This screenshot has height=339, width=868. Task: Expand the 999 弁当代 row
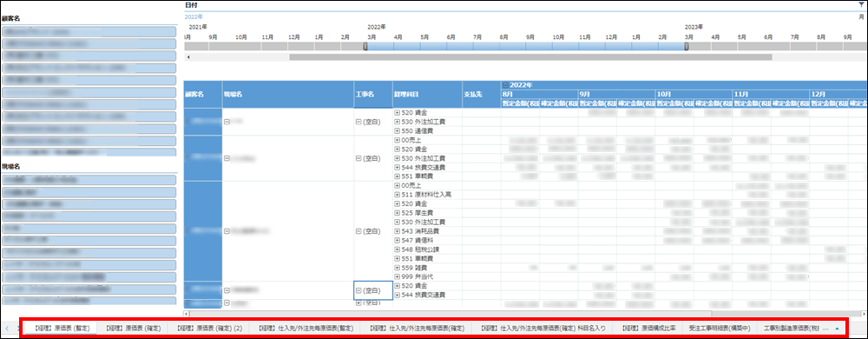coord(397,276)
